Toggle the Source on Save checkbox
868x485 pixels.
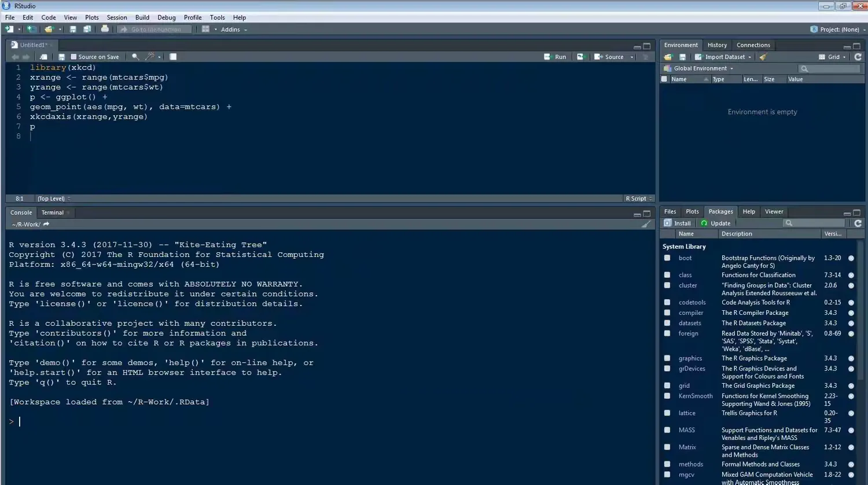[73, 57]
